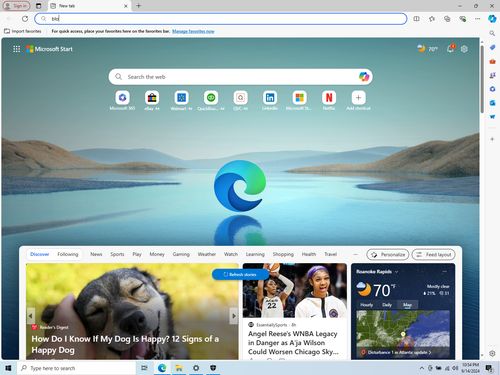
Task: Open the sidebar Shopping tag icon
Action: (x=492, y=47)
